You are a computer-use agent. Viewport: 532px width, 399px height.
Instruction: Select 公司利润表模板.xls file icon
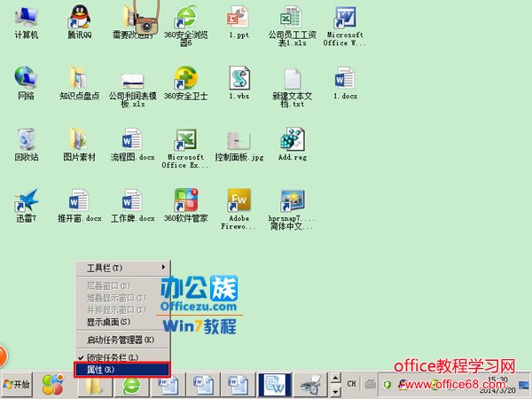pyautogui.click(x=133, y=89)
